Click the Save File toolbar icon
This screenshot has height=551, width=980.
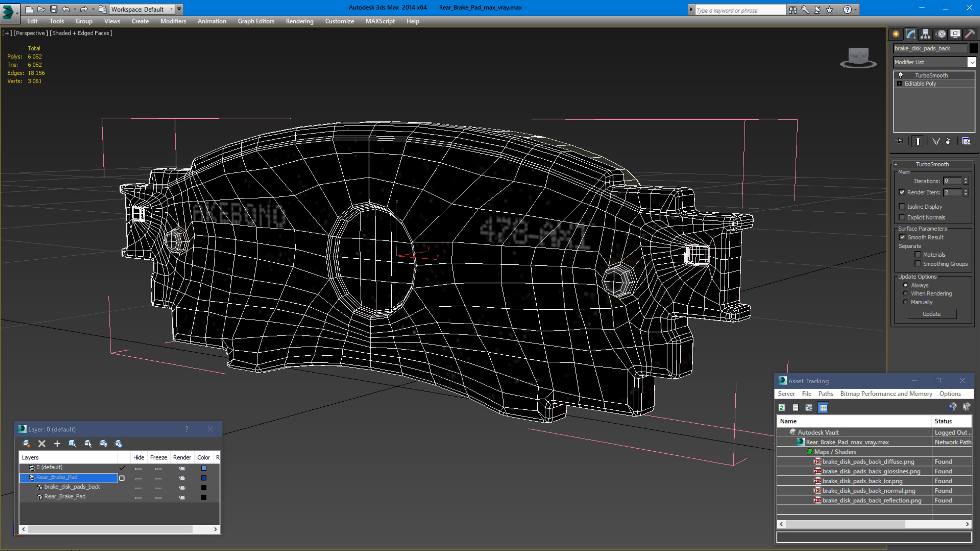54,9
